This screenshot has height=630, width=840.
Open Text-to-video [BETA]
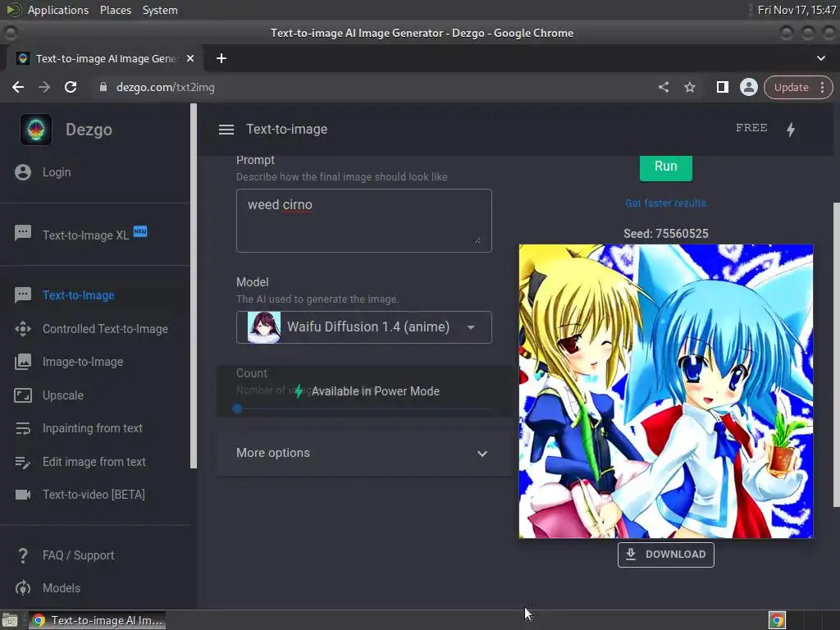click(95, 495)
